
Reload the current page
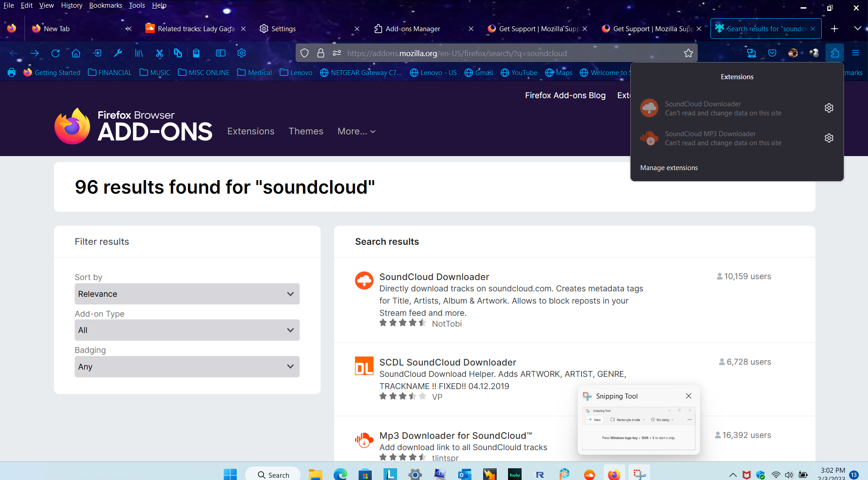(x=55, y=53)
